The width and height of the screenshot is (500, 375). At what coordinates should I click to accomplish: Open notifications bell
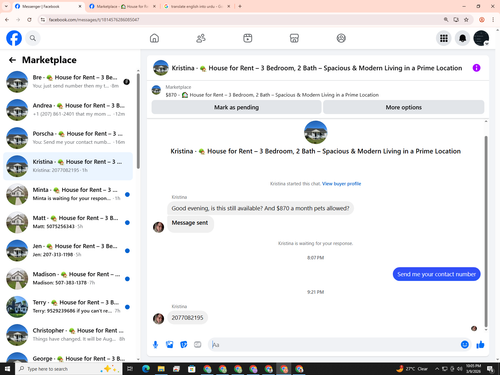pyautogui.click(x=462, y=38)
